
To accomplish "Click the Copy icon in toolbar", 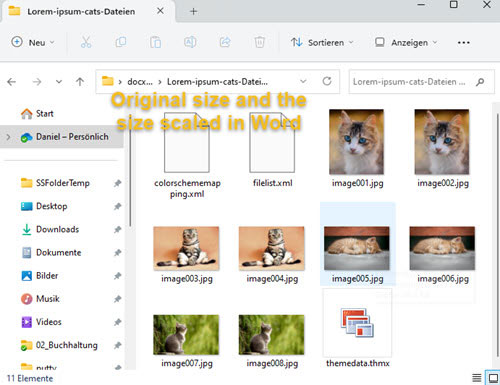I will point(120,42).
